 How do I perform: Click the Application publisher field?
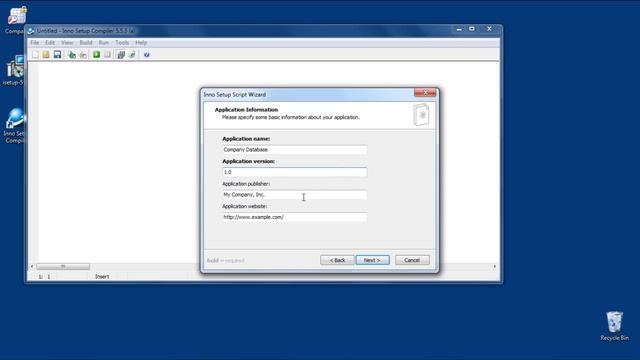click(x=294, y=195)
